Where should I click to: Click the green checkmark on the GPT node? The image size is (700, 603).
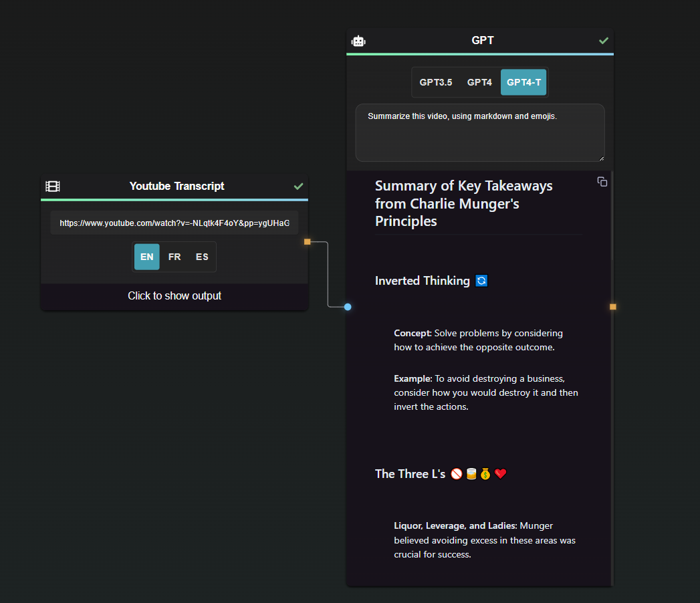[604, 39]
